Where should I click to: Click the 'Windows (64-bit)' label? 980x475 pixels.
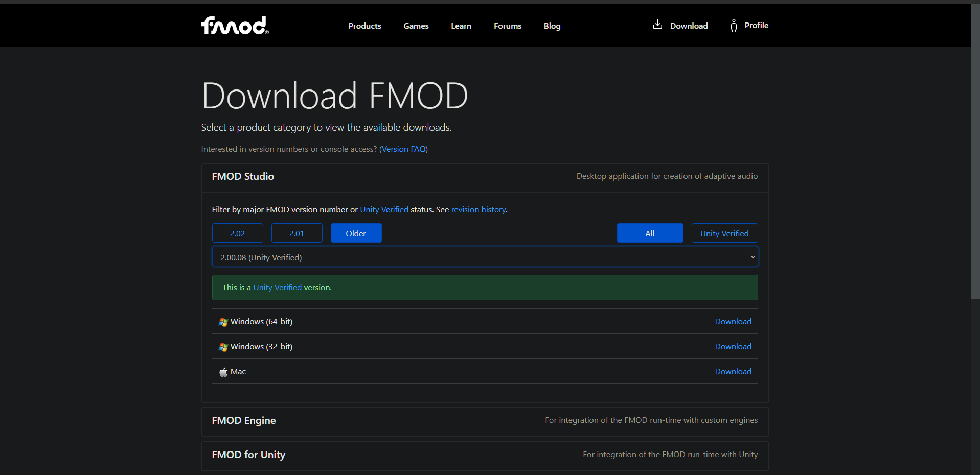261,322
